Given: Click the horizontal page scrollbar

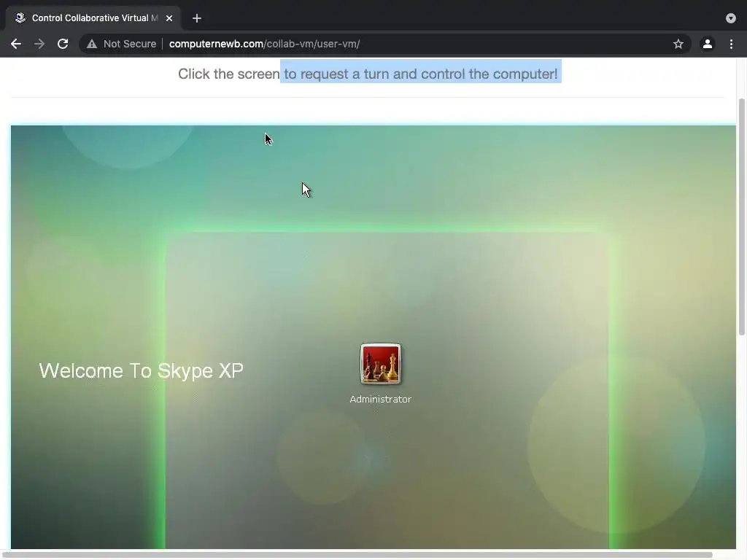Looking at the screenshot, I should pos(357,555).
